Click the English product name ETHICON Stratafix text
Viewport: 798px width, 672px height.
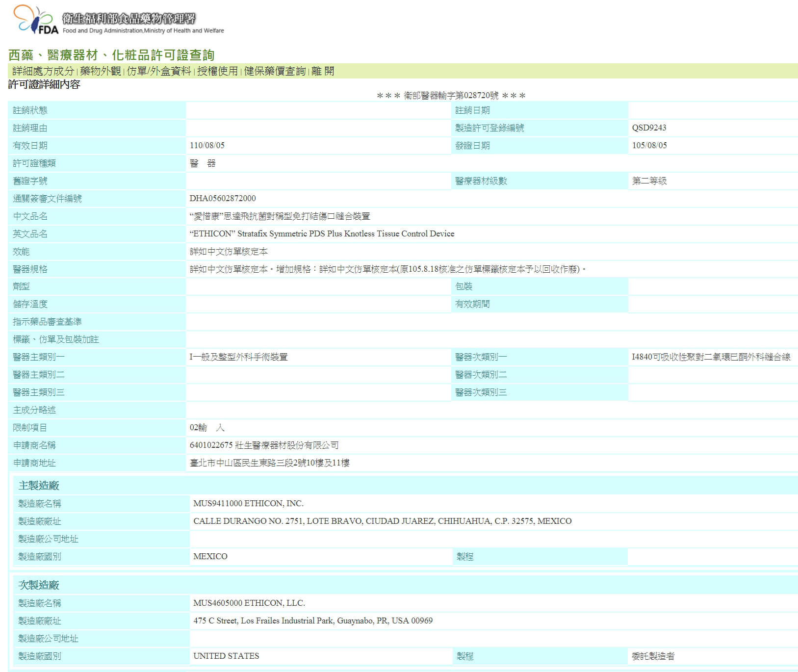pos(322,233)
